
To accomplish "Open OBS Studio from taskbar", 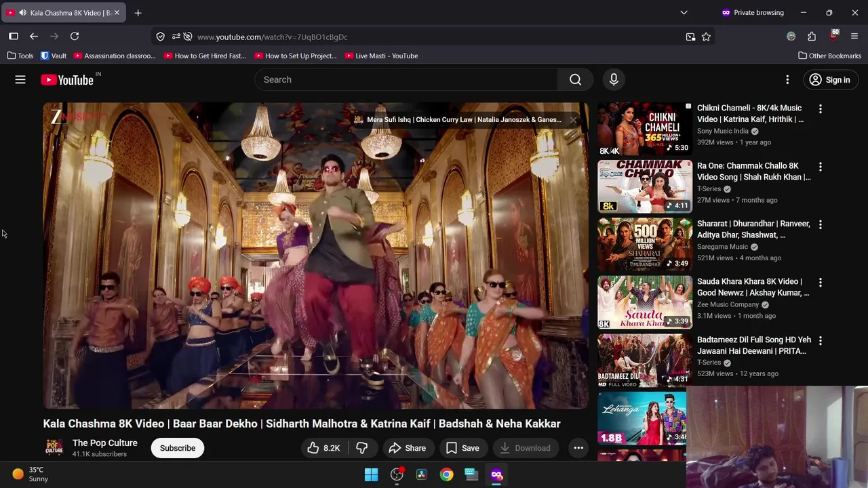I will pos(397,474).
